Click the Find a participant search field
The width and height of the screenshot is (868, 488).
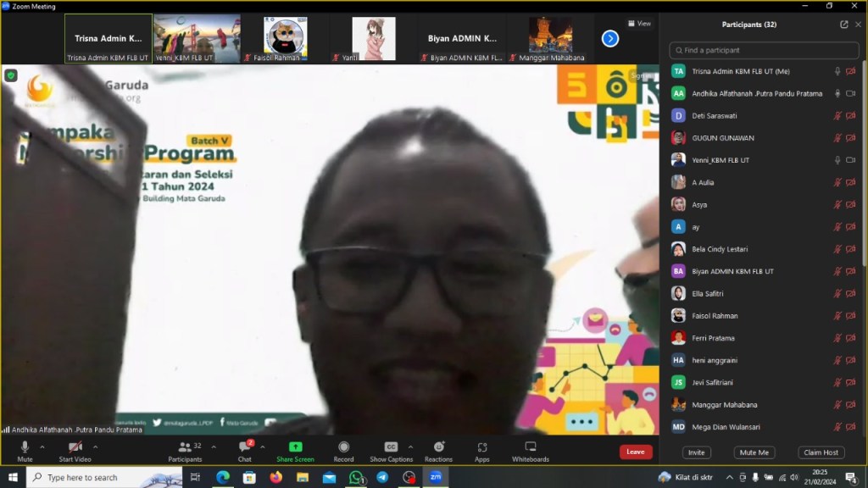point(763,50)
